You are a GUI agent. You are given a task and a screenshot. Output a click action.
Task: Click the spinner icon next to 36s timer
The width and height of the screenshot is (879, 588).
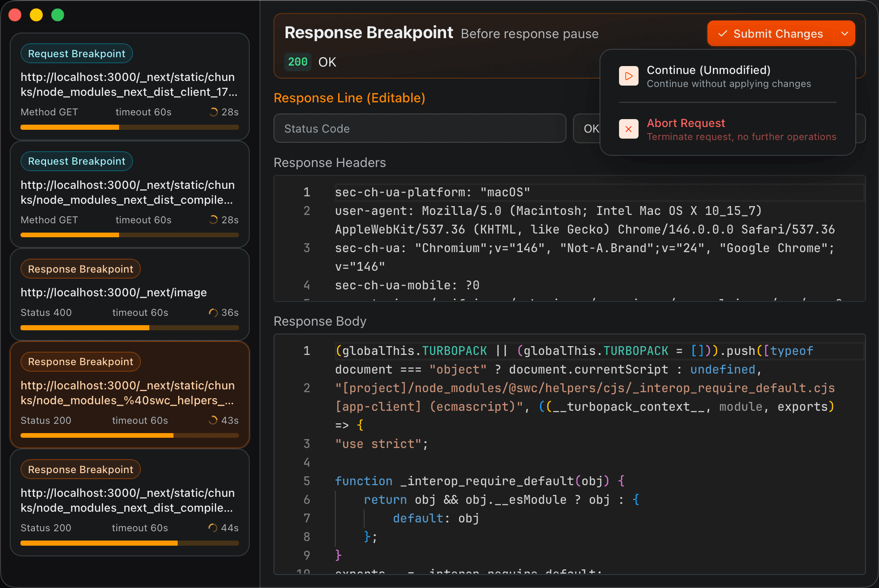coord(213,313)
